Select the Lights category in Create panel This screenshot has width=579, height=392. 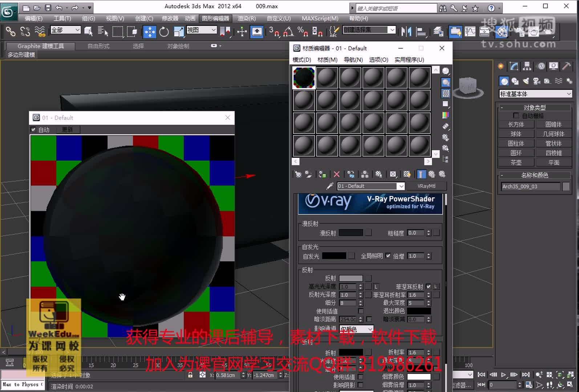(x=526, y=81)
